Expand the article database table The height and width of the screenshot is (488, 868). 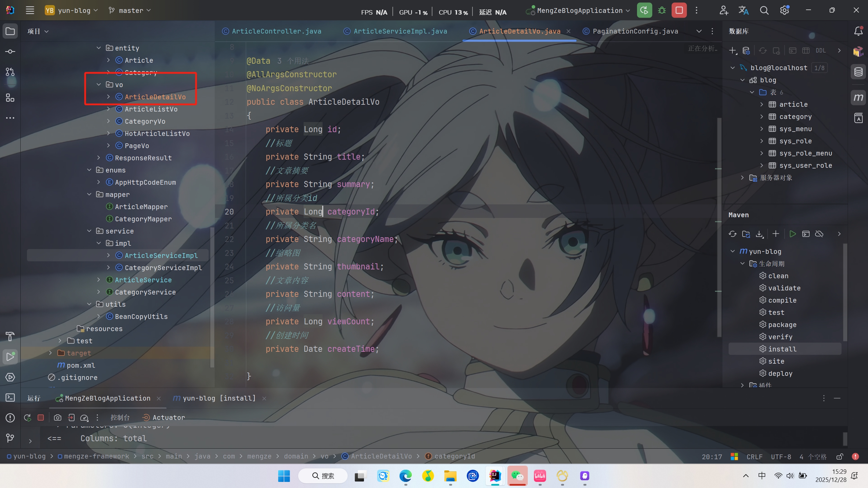pyautogui.click(x=761, y=104)
